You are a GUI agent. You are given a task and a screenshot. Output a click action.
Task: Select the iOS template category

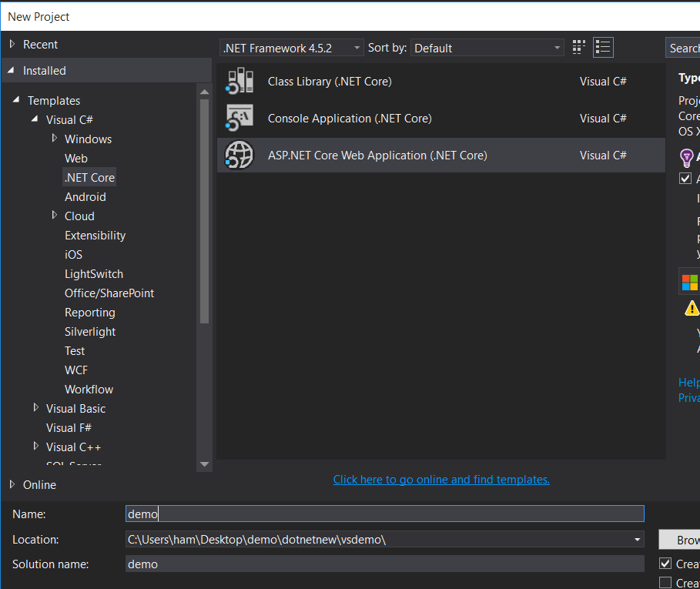click(x=73, y=254)
